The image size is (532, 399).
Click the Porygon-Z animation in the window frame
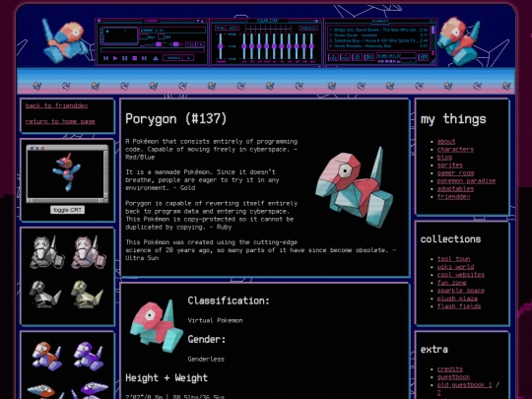pos(67,173)
